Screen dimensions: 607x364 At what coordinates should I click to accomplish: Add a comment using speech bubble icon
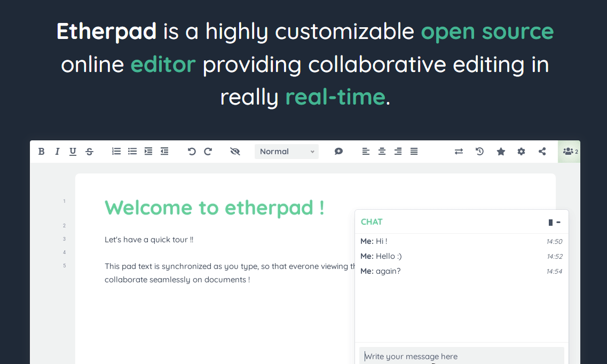tap(338, 152)
